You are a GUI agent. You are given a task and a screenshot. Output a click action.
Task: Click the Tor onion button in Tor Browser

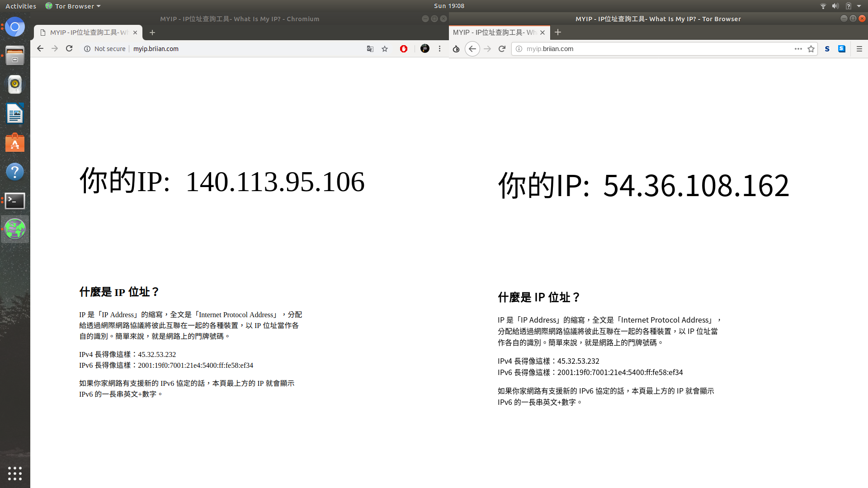click(x=456, y=49)
